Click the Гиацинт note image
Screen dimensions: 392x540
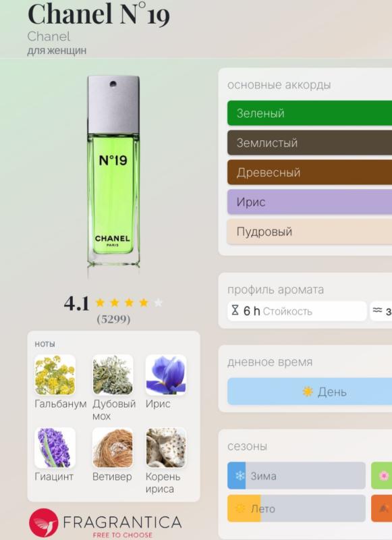click(55, 448)
